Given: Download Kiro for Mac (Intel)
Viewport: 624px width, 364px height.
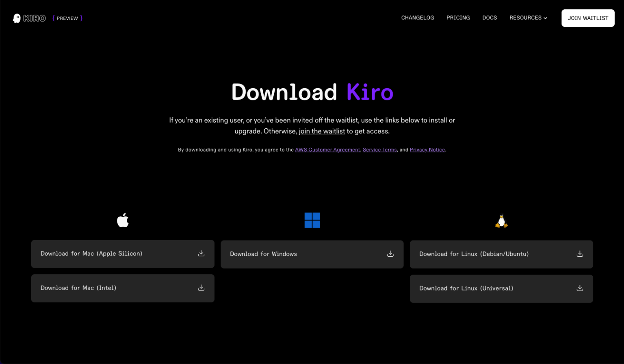Looking at the screenshot, I should pos(123,288).
